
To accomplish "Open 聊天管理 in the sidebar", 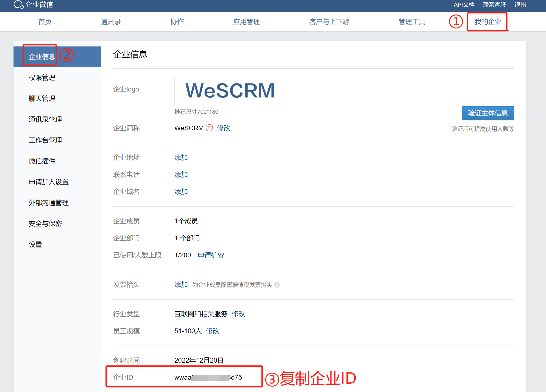I will [42, 99].
